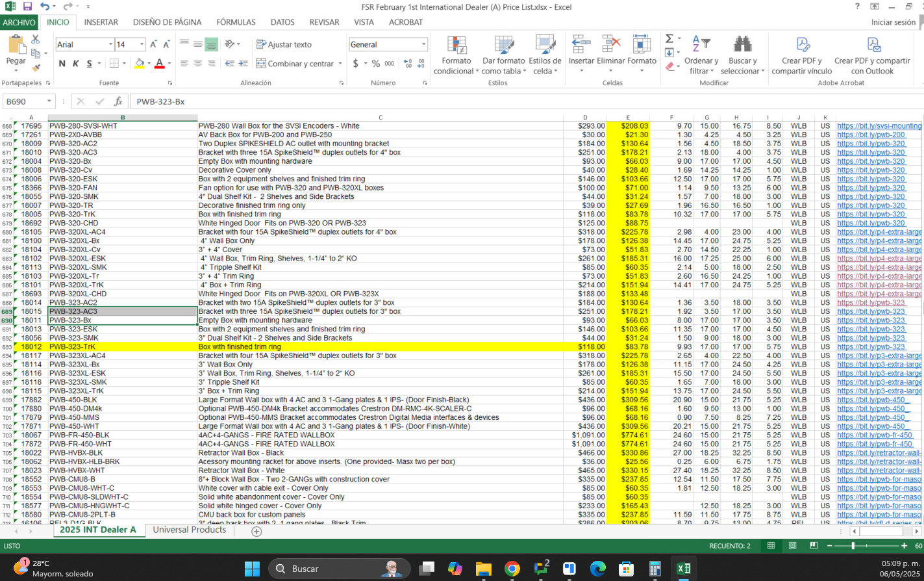924x581 pixels.
Task: Open Formato condicional menu
Action: (456, 55)
